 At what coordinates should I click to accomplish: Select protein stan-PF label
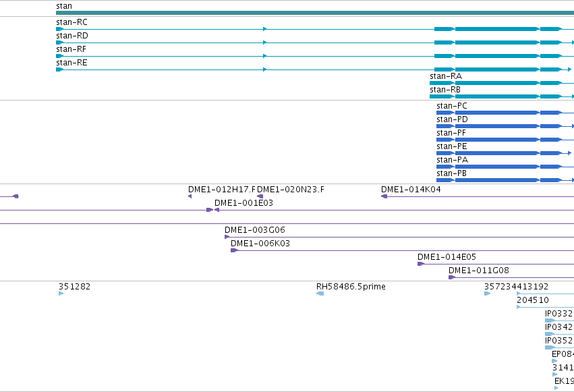451,133
